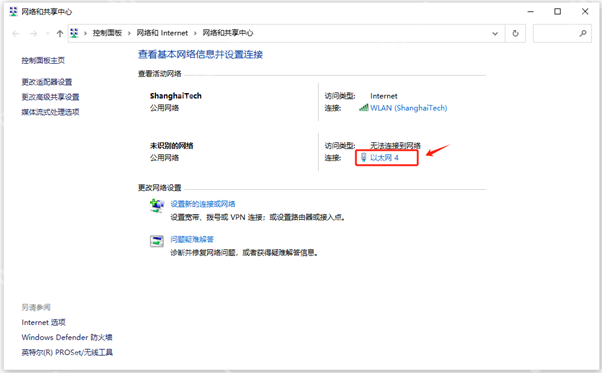Click the Forward navigation arrow
602x373 pixels.
tap(33, 34)
